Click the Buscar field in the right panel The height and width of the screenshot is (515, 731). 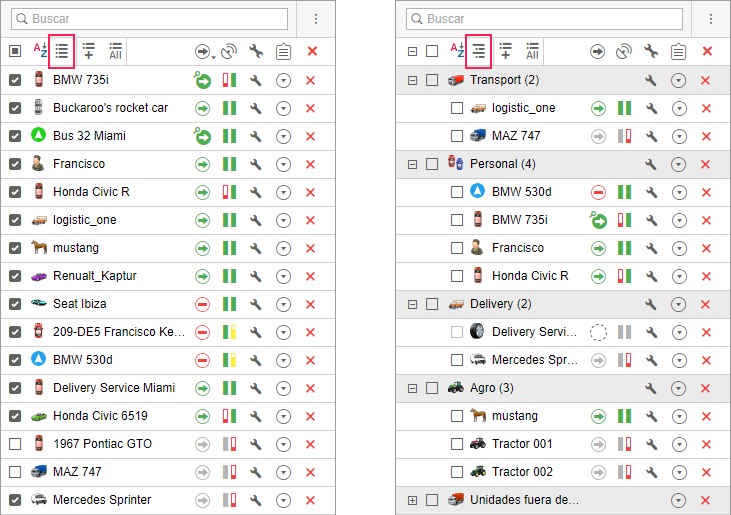tap(544, 19)
